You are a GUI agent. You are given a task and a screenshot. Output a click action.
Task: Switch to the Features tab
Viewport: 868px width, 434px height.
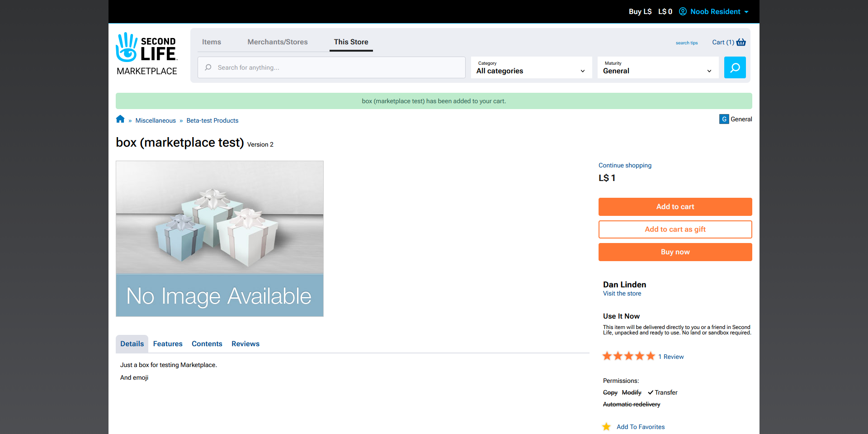coord(168,344)
